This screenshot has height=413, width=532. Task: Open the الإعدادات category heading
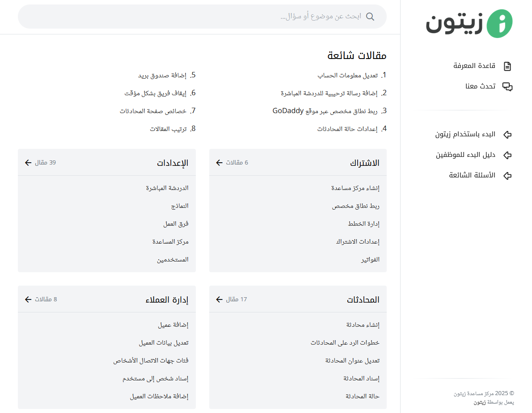pyautogui.click(x=173, y=163)
